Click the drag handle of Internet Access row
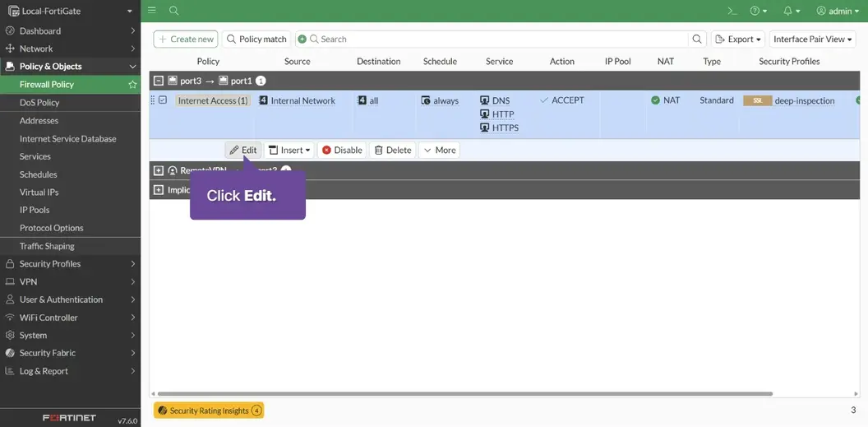 (x=154, y=100)
